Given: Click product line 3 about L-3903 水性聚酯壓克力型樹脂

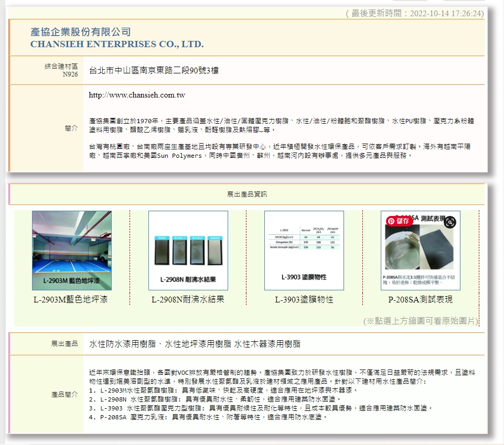Looking at the screenshot, I should click(261, 408).
